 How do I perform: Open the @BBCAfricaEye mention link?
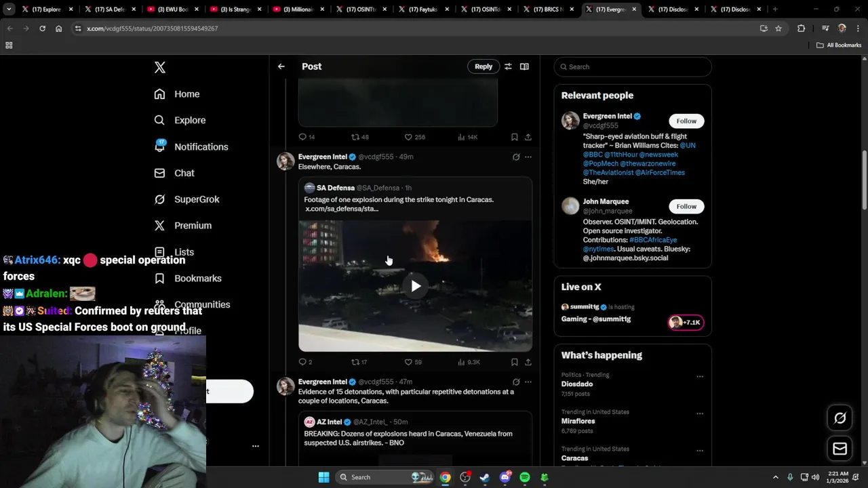coord(653,240)
